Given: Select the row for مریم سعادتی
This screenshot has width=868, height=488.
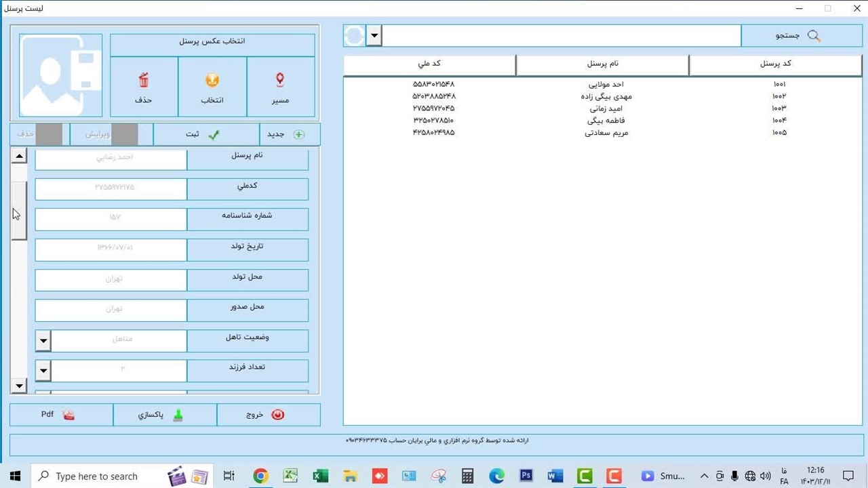Looking at the screenshot, I should tap(602, 133).
